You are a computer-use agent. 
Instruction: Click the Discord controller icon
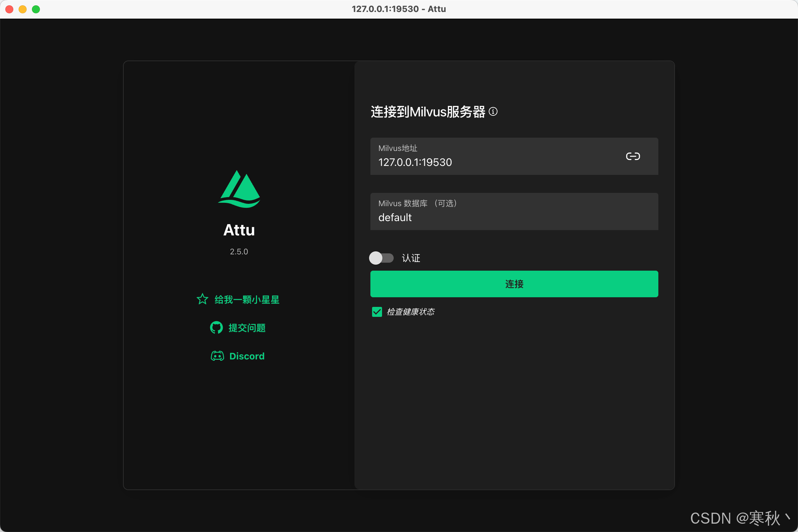217,356
